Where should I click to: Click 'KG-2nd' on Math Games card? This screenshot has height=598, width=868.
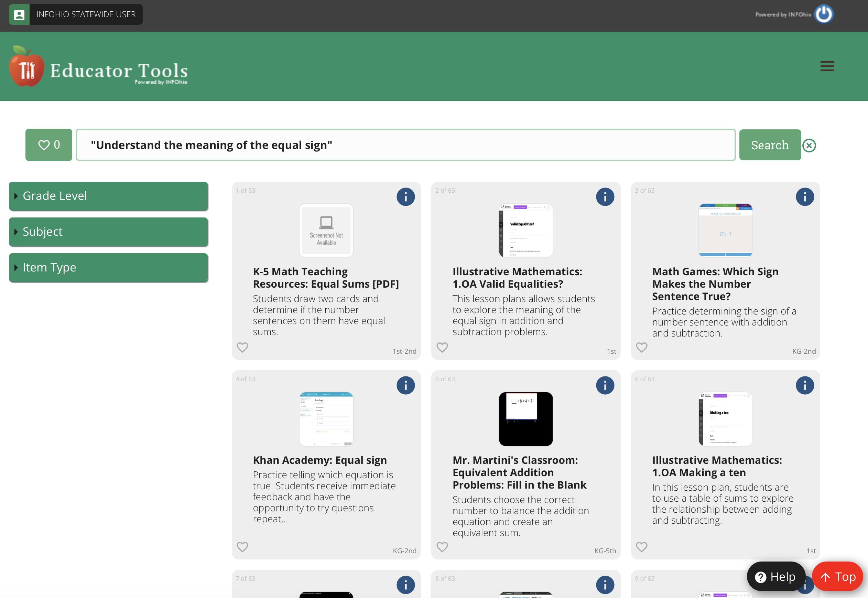[x=804, y=351]
